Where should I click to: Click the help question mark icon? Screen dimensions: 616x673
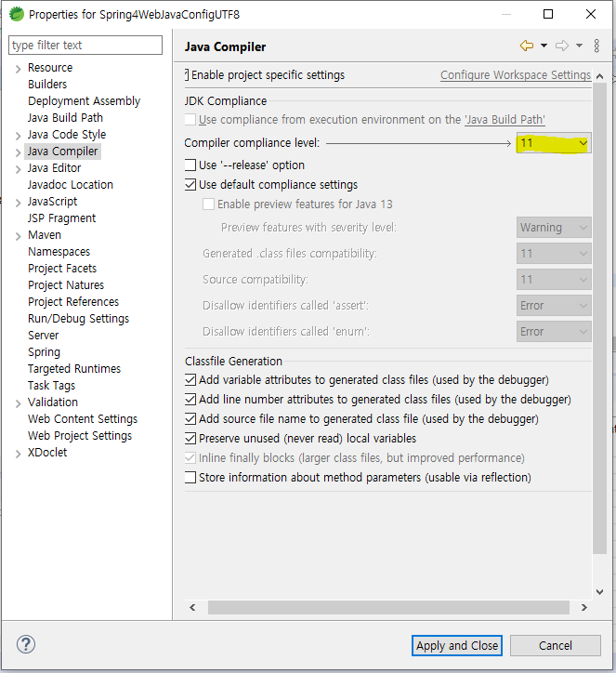coord(26,644)
